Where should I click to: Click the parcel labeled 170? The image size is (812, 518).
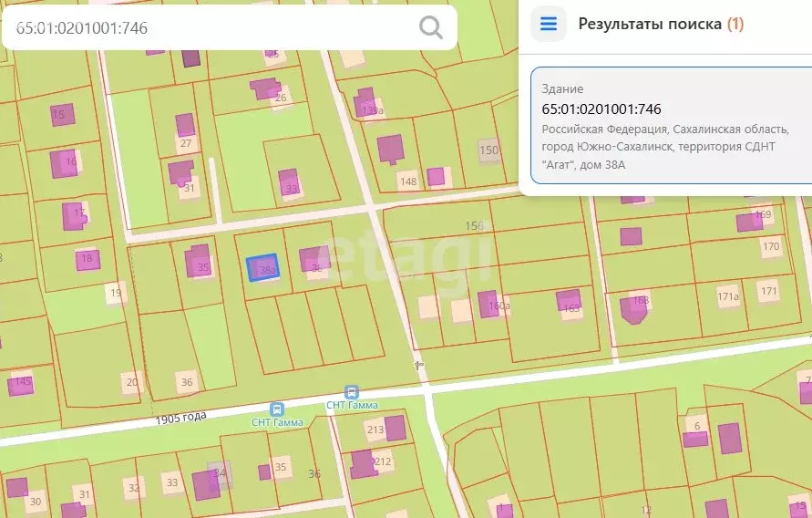point(771,246)
